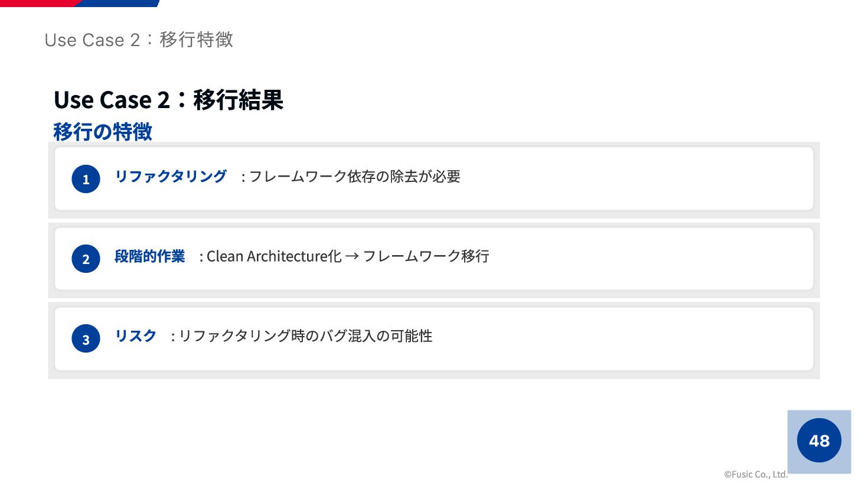The width and height of the screenshot is (868, 489).
Task: Select the リスク heading text
Action: click(136, 336)
